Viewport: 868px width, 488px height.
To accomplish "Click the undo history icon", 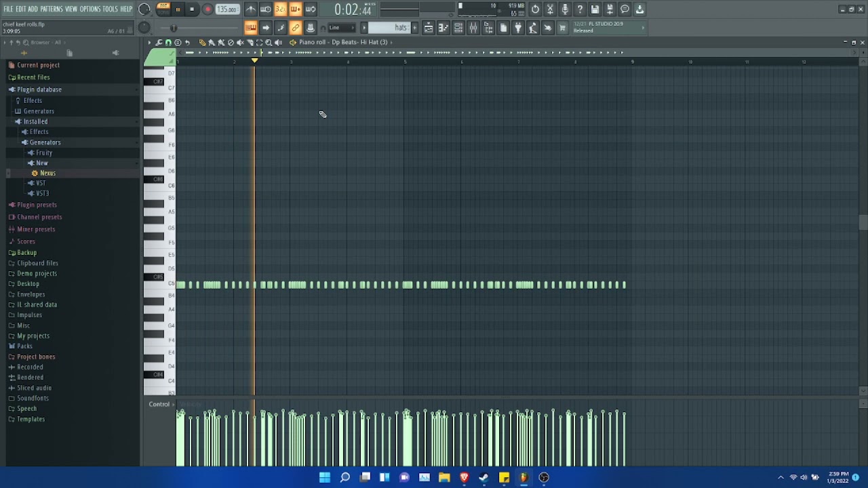I will coord(535,9).
